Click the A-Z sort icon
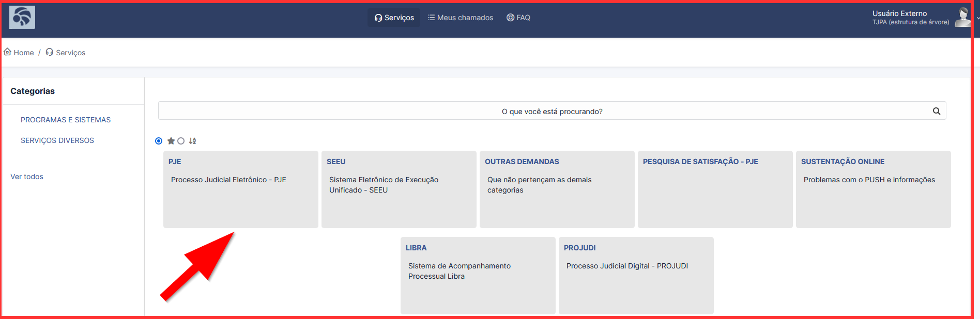 192,141
